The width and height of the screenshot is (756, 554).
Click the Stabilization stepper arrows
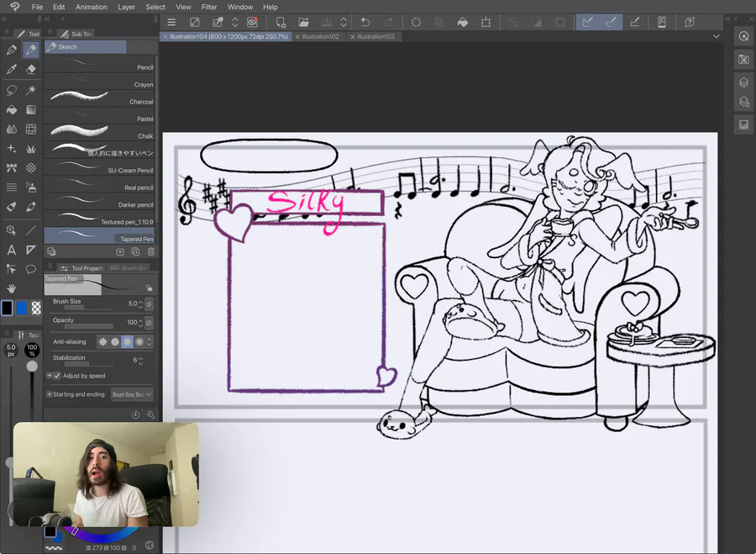pyautogui.click(x=140, y=361)
